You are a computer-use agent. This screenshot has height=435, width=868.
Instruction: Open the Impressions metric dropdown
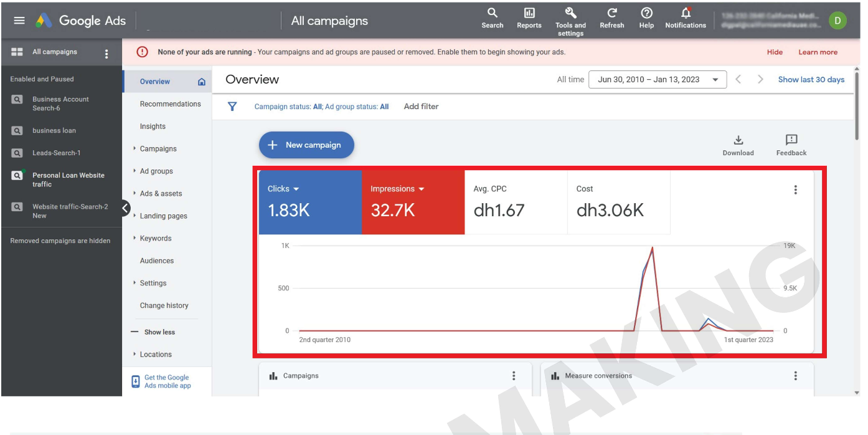pos(398,189)
